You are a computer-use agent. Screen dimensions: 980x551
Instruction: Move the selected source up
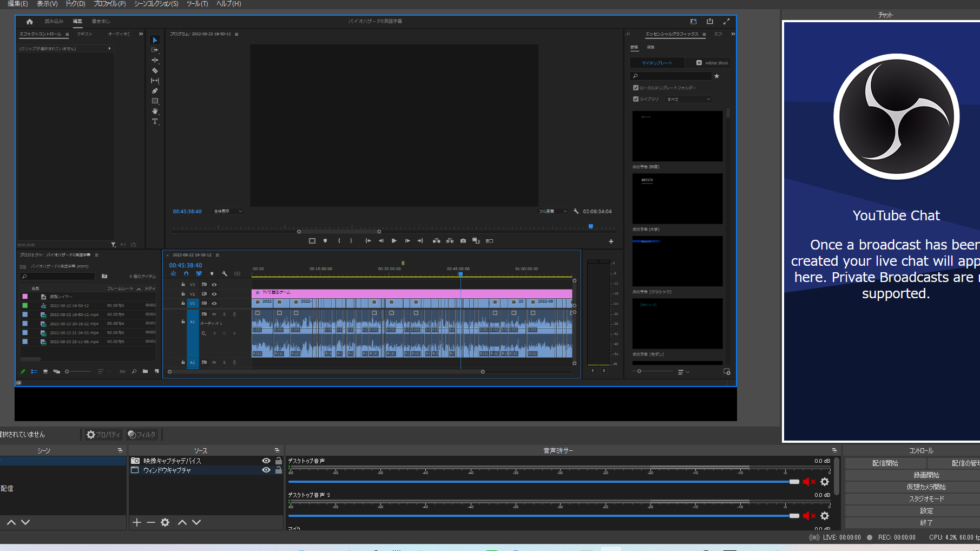(x=182, y=522)
